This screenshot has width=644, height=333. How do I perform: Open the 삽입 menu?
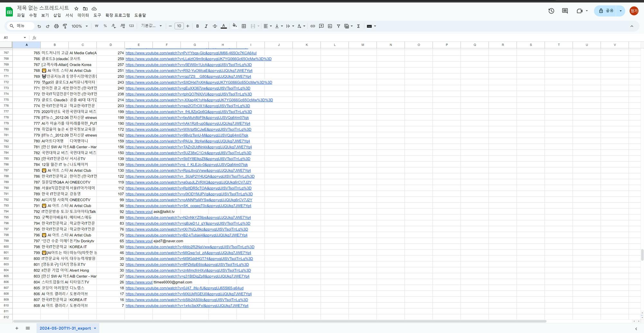click(x=57, y=15)
